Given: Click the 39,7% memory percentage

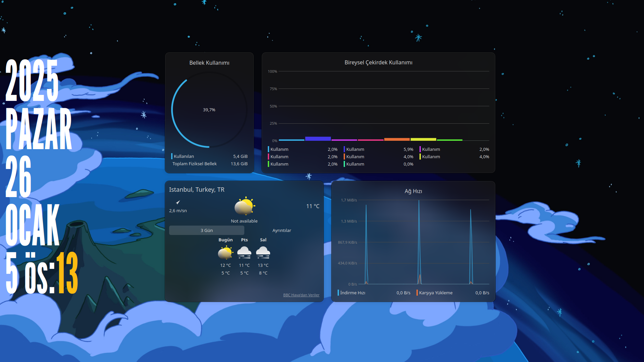Looking at the screenshot, I should coord(209,110).
